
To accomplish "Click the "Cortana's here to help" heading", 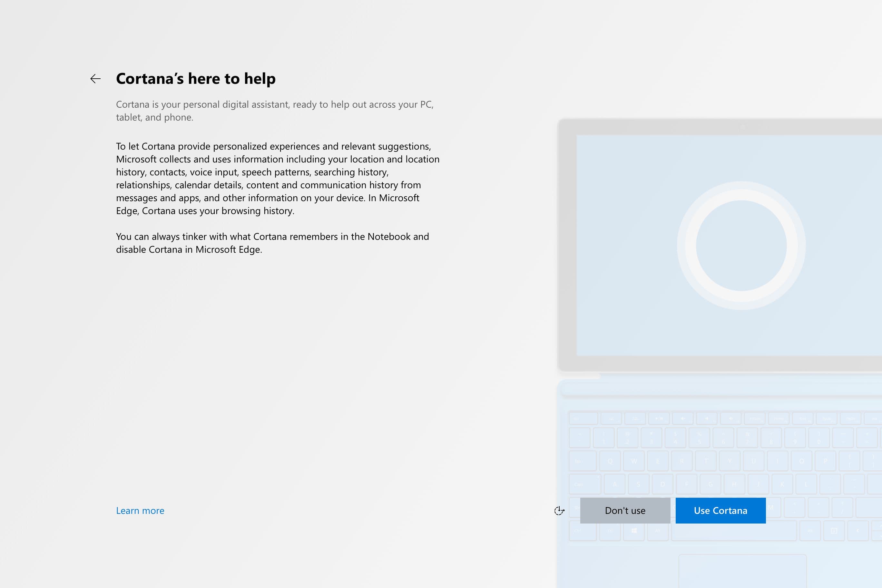I will tap(195, 79).
